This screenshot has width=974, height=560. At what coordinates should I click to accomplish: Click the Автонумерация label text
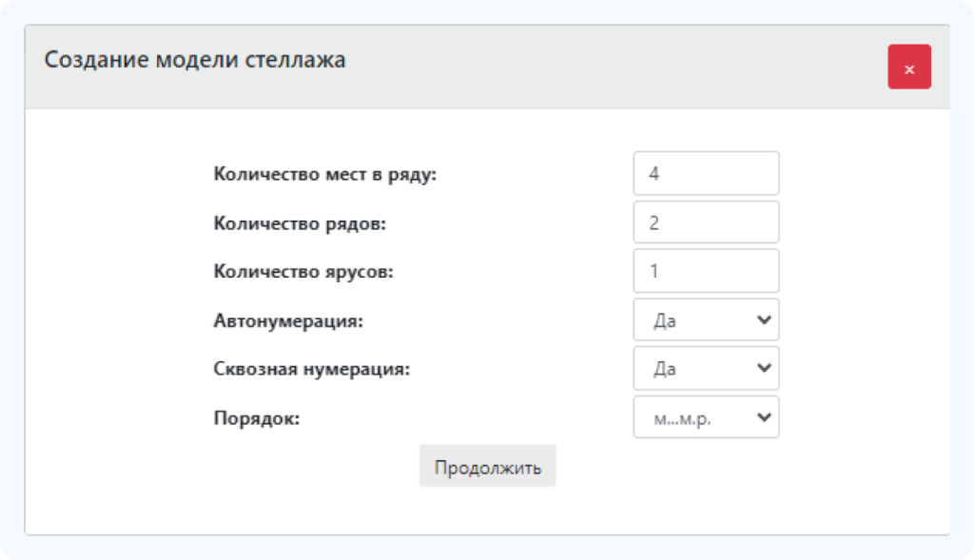point(288,321)
